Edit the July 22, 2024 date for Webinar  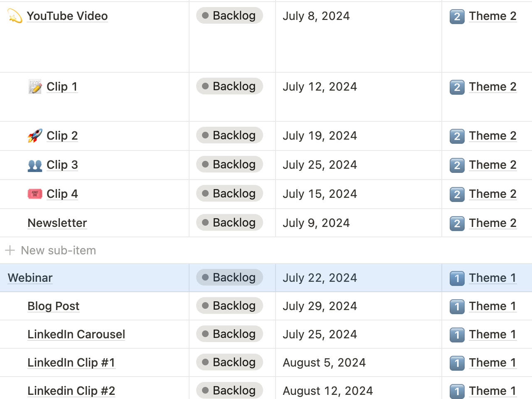320,278
